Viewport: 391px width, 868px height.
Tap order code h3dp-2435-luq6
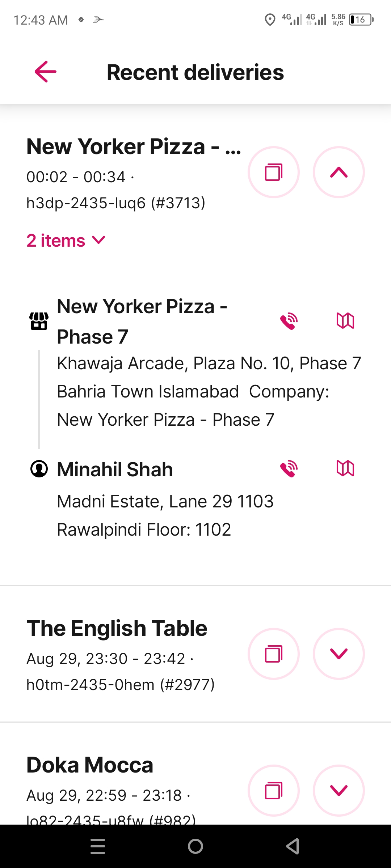point(86,203)
